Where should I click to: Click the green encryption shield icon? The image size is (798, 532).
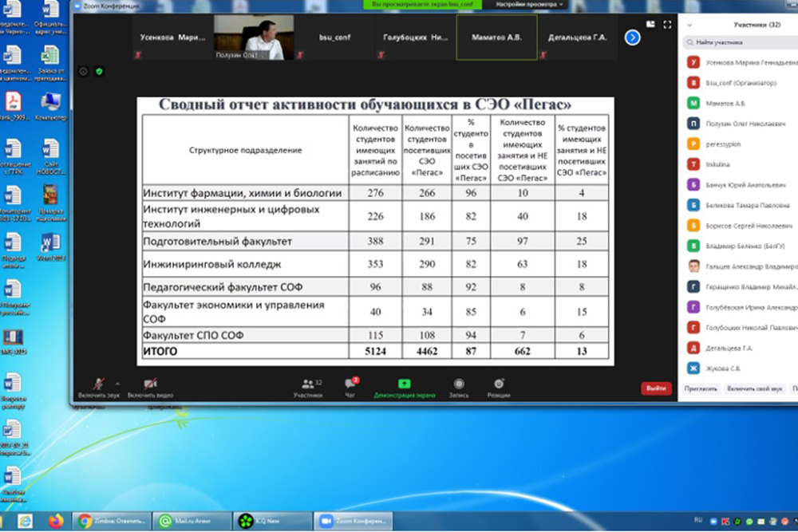(99, 71)
